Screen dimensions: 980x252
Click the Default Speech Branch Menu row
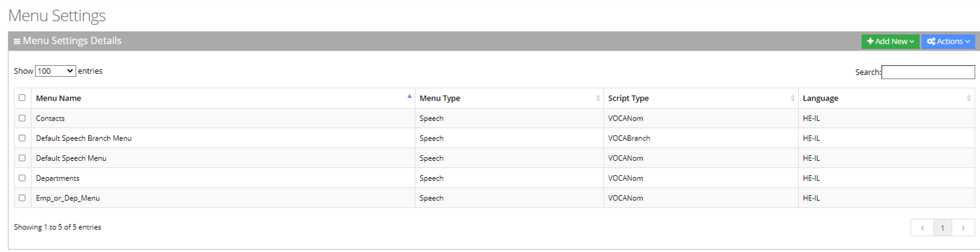(x=83, y=138)
